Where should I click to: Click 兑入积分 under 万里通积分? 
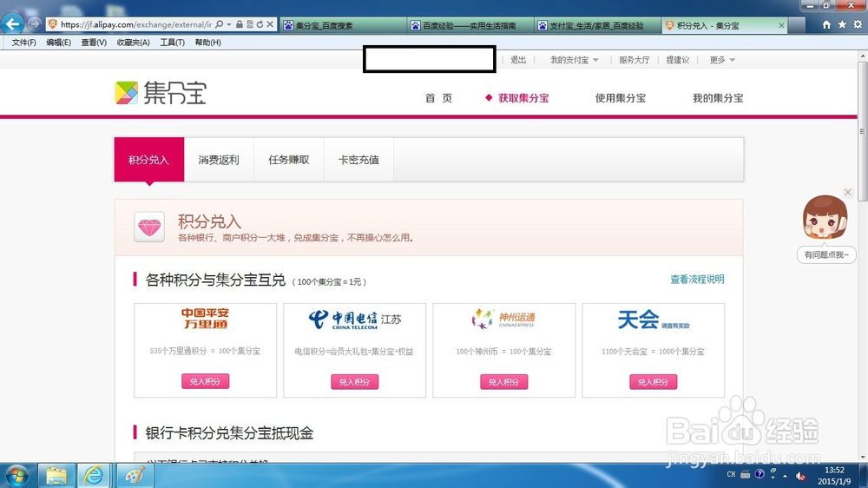(x=206, y=381)
